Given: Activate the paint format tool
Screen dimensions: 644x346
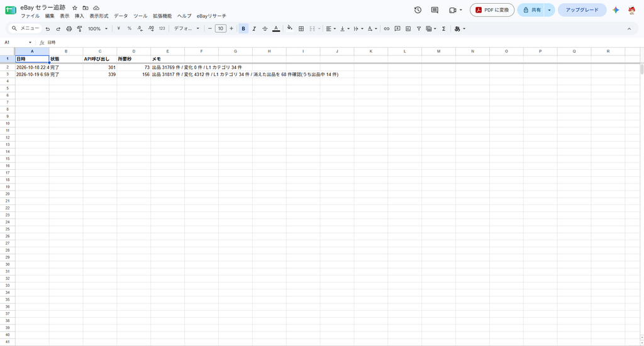Looking at the screenshot, I should [x=80, y=29].
